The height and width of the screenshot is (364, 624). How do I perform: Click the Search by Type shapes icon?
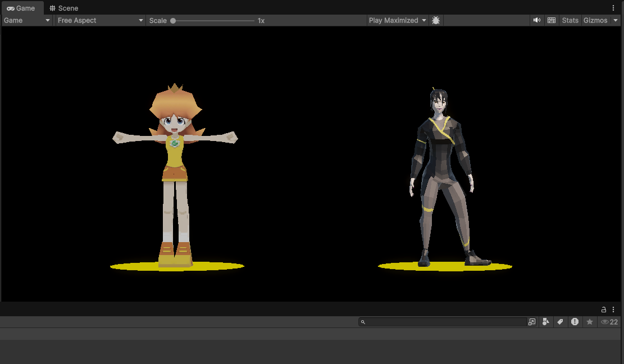[x=545, y=322]
